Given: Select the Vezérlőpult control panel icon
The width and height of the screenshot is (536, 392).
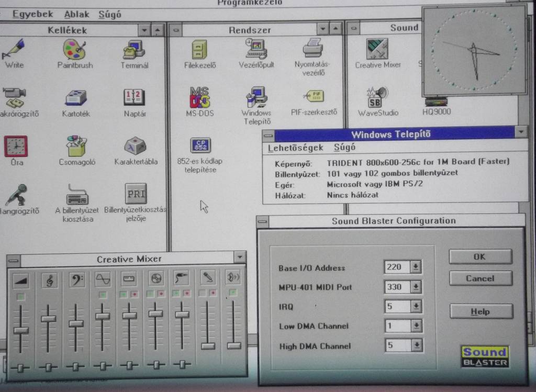Looking at the screenshot, I should [256, 49].
